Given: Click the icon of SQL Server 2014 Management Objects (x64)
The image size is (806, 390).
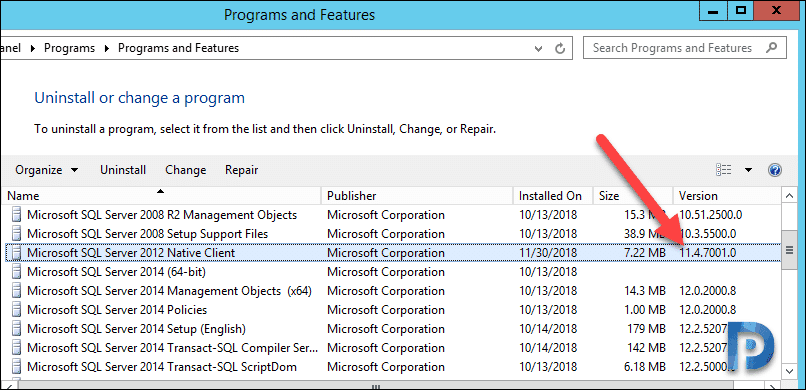Looking at the screenshot, I should point(17,291).
